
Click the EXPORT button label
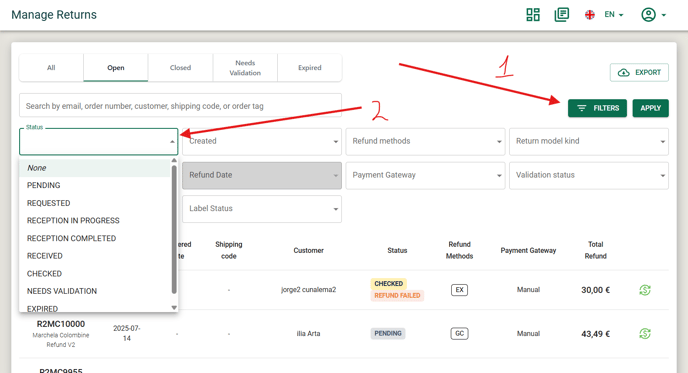coord(648,72)
